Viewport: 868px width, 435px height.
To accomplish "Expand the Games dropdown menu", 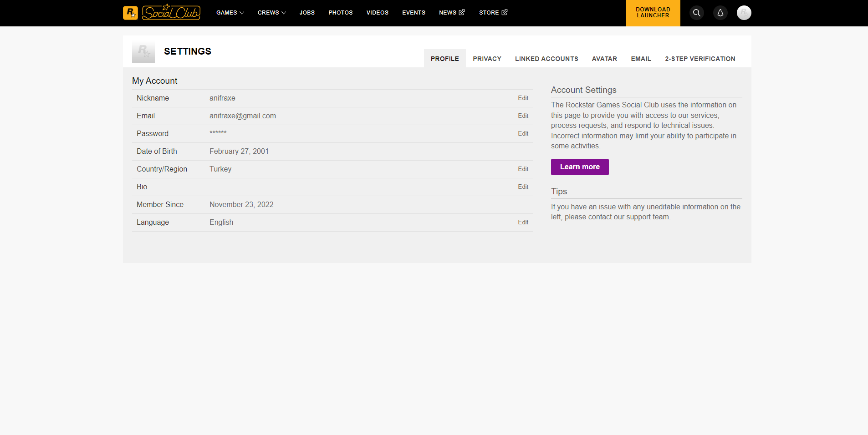I will [230, 13].
